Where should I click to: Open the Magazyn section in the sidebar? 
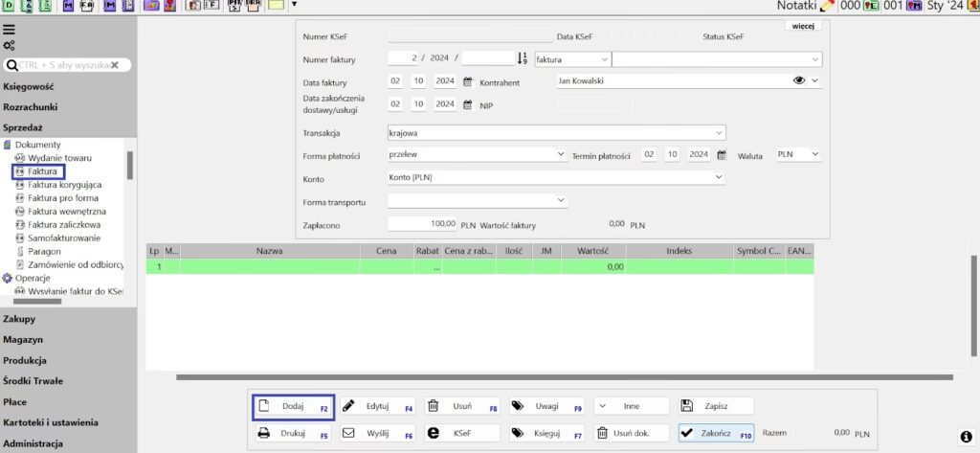click(x=22, y=339)
